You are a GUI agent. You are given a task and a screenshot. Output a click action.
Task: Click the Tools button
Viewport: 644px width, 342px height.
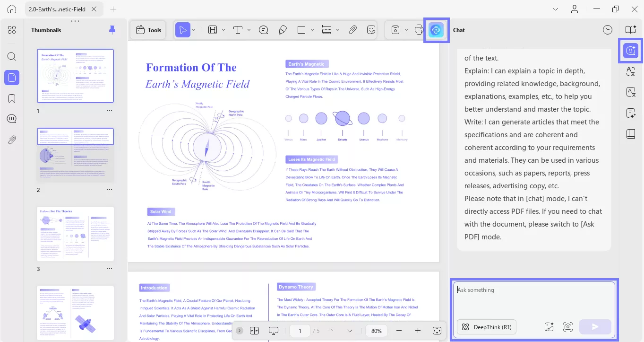(148, 30)
